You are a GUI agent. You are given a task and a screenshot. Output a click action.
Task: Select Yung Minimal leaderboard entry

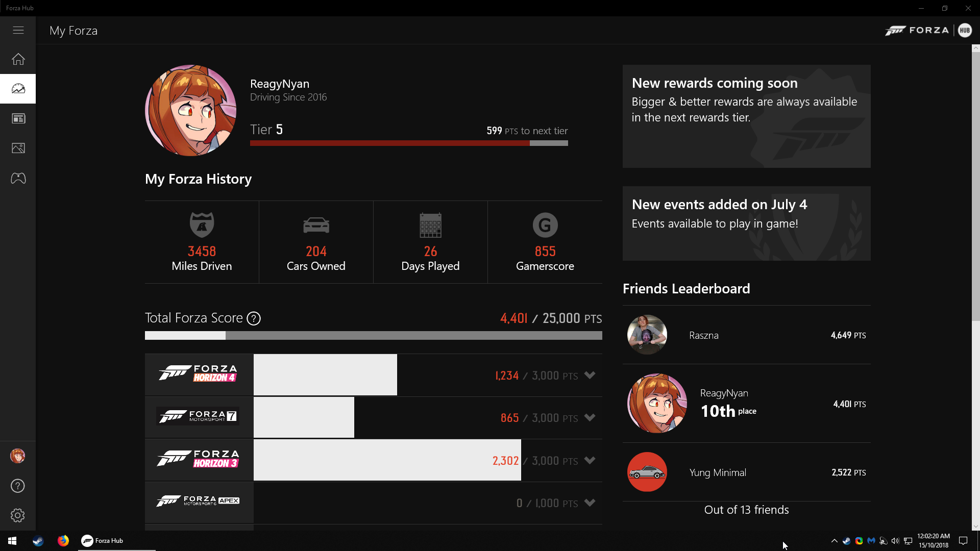click(x=746, y=472)
